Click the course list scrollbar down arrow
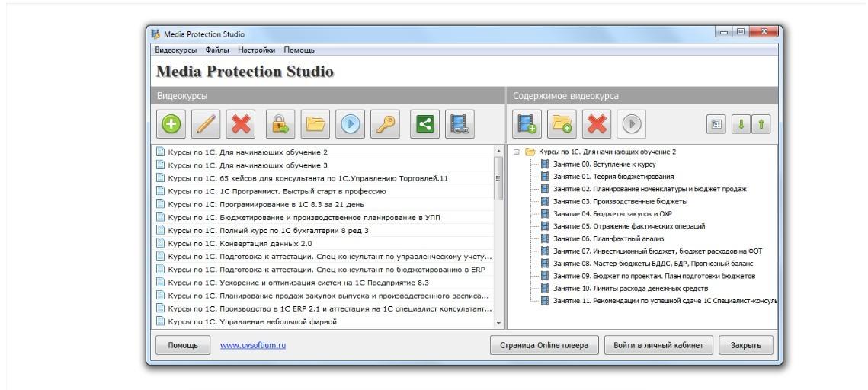Image resolution: width=868 pixels, height=390 pixels. (499, 324)
